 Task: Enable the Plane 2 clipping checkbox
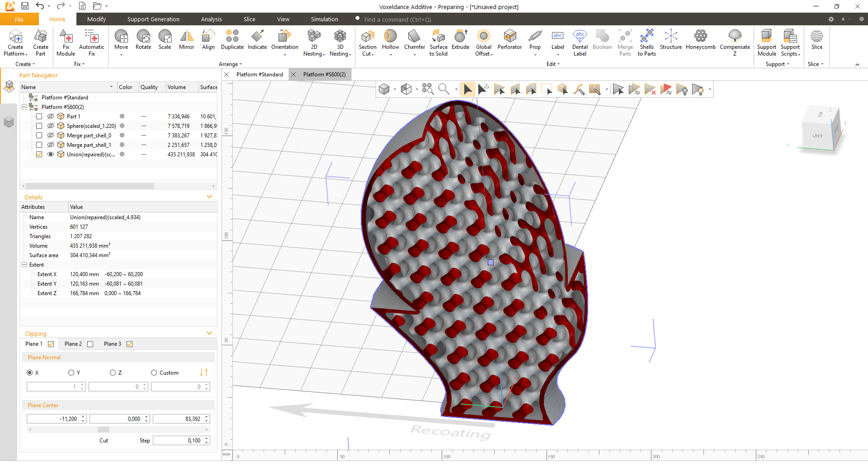point(90,344)
